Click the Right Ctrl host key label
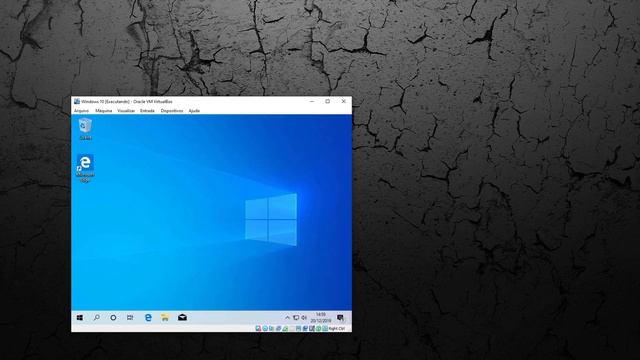The image size is (640, 360). click(337, 328)
